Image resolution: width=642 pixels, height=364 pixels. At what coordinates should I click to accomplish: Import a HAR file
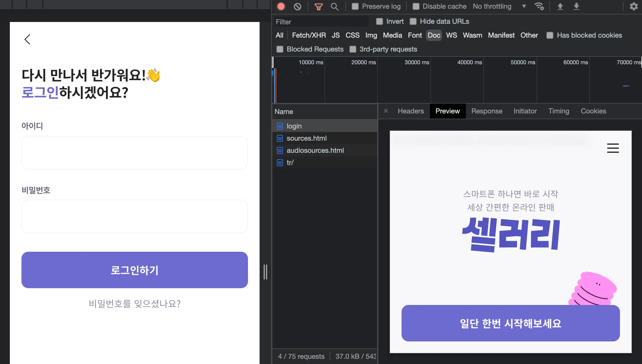[x=560, y=6]
